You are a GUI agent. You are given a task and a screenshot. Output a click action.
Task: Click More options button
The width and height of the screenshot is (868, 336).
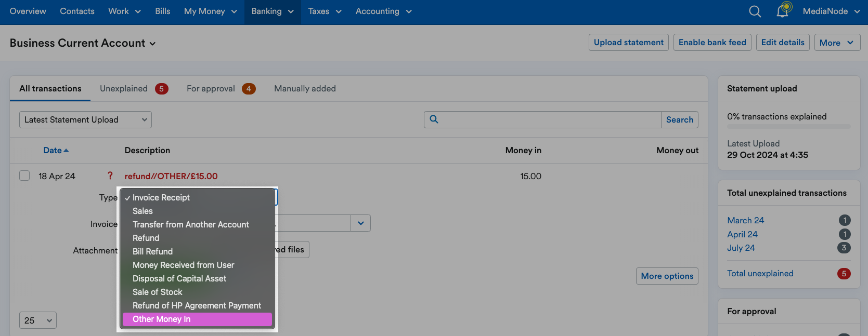click(667, 276)
